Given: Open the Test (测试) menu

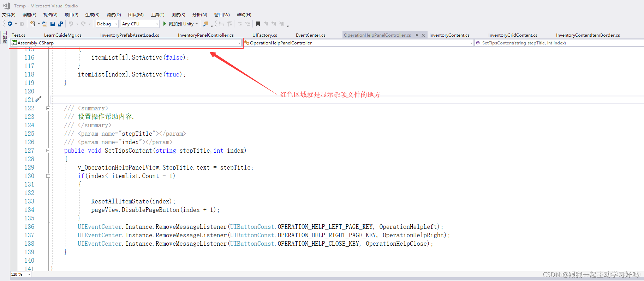Looking at the screenshot, I should [x=178, y=15].
